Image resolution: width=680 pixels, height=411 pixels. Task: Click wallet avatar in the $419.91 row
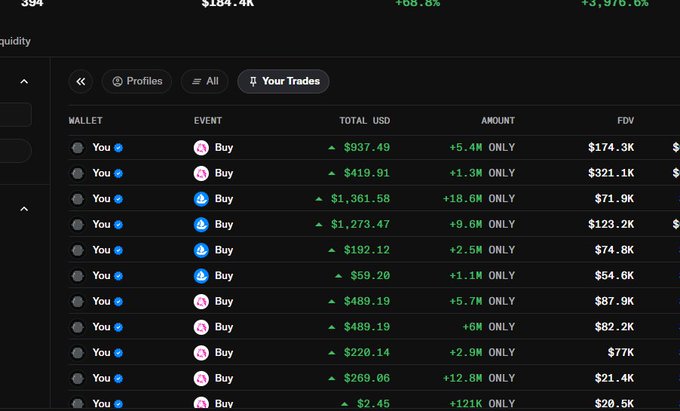(x=78, y=173)
